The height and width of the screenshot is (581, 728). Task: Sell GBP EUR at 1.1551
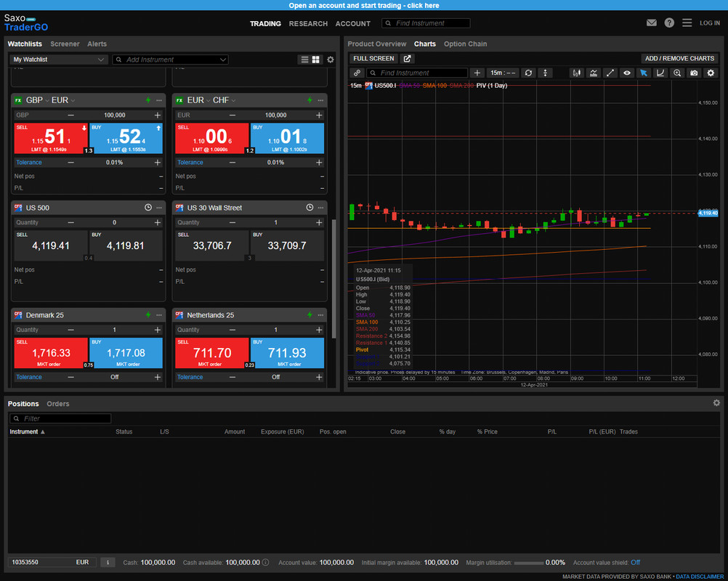(x=51, y=138)
